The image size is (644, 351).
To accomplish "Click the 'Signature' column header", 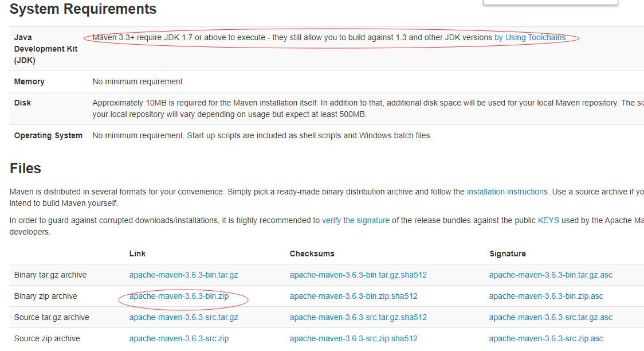I will point(508,253).
